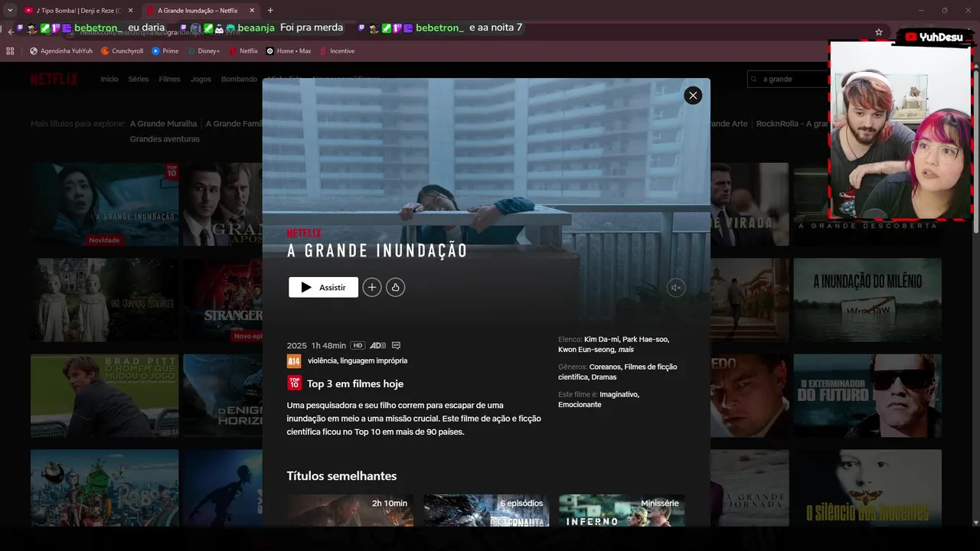Viewport: 980px width, 551px height.
Task: Open the Home • Max bookmark
Action: (x=289, y=51)
